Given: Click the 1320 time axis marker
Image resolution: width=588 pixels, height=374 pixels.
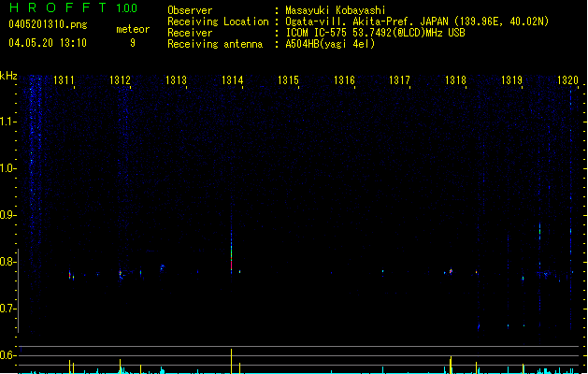Looking at the screenshot, I should tap(567, 79).
